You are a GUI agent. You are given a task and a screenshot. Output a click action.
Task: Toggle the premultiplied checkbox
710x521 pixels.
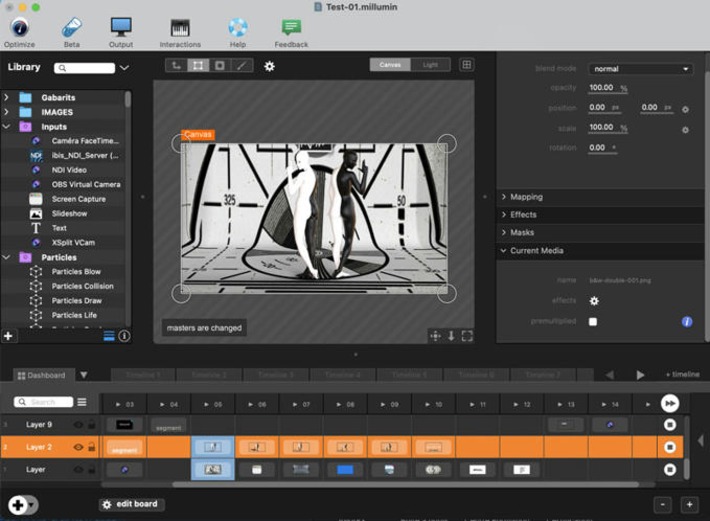click(593, 322)
